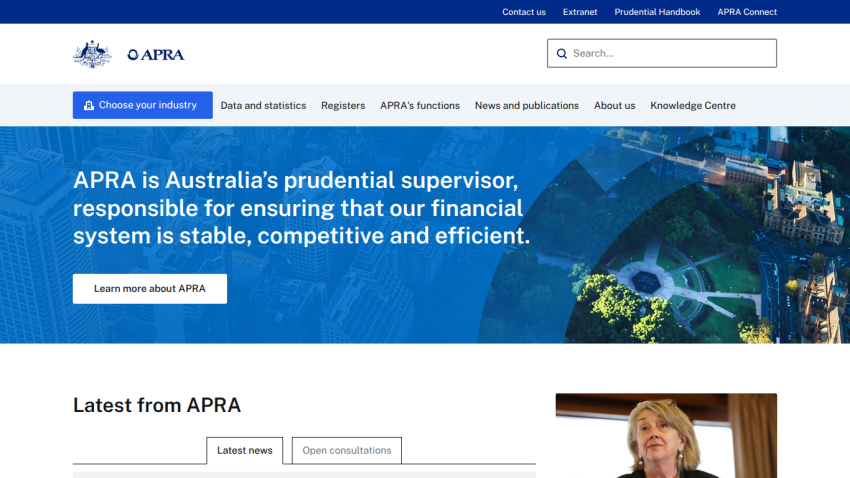Click Learn more about APRA button

[x=150, y=289]
